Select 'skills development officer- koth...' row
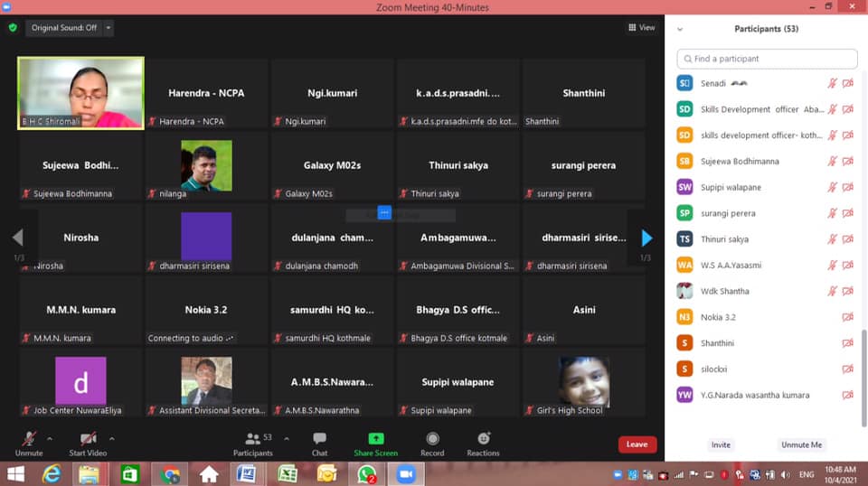Screen dimensions: 868x486 click(767, 136)
